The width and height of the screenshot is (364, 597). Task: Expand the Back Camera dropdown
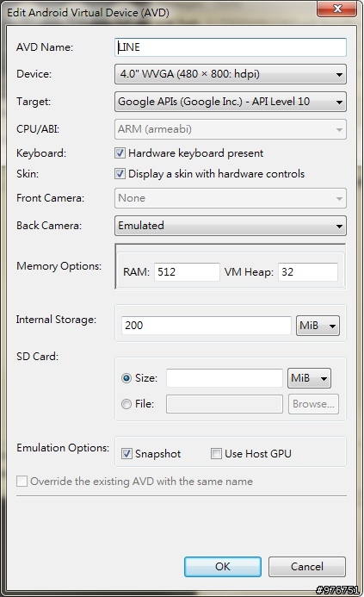(x=230, y=226)
